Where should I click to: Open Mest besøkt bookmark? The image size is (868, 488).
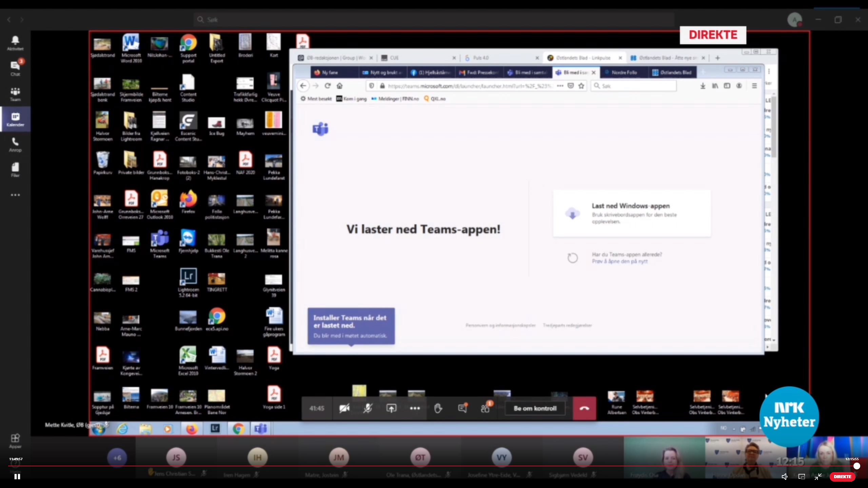[x=316, y=99]
